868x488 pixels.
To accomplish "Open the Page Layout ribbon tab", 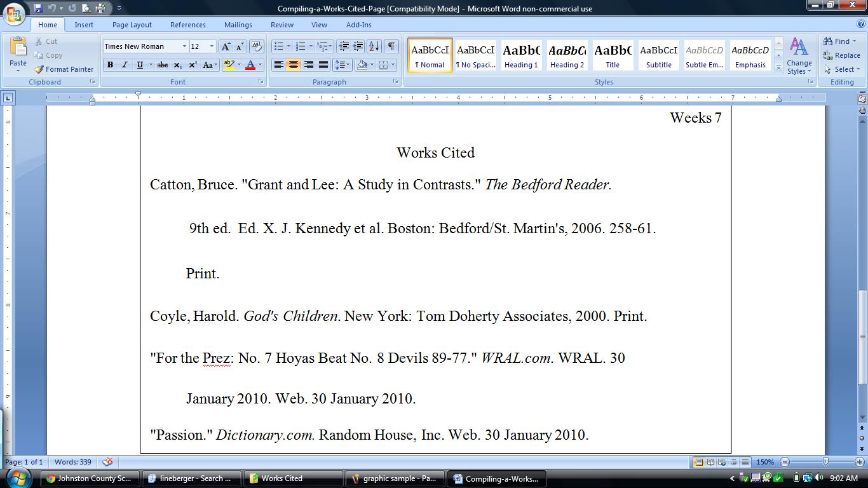I will tap(132, 25).
